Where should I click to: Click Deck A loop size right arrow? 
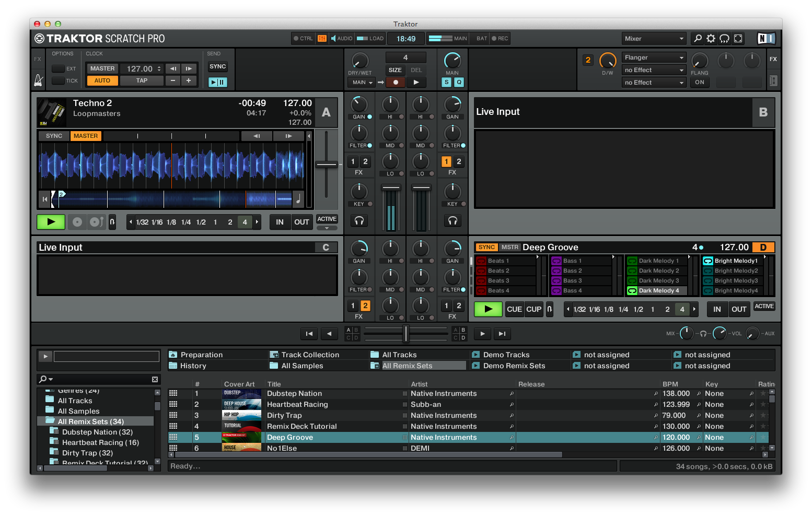pos(257,222)
